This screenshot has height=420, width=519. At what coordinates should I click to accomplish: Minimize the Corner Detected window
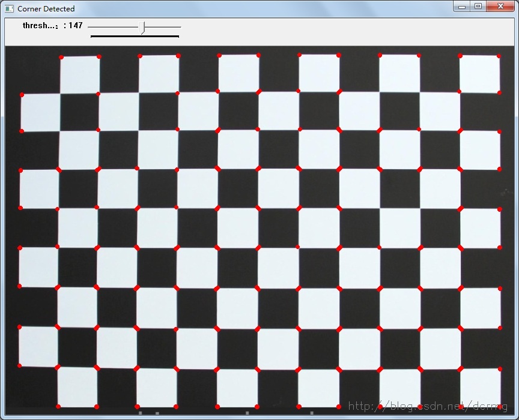pos(462,6)
